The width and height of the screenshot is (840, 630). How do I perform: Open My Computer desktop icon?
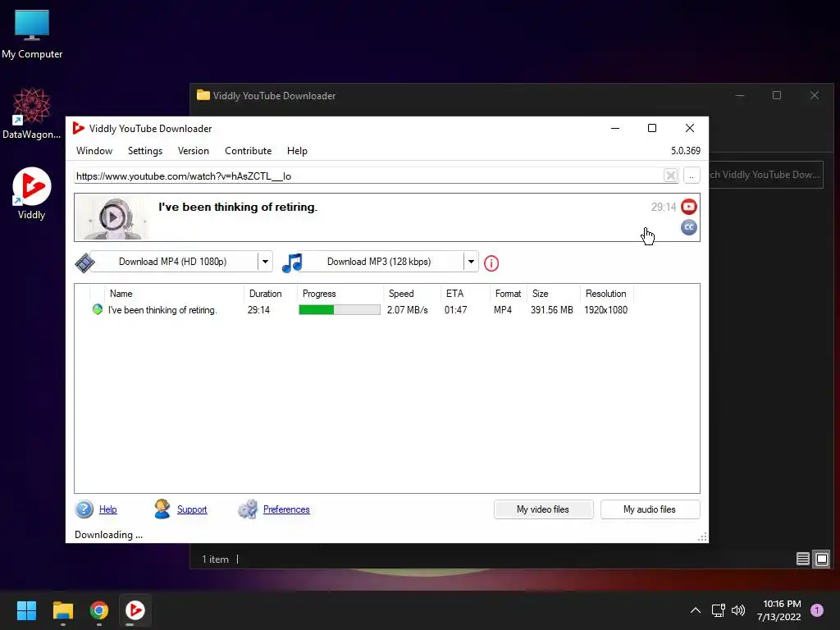[32, 34]
